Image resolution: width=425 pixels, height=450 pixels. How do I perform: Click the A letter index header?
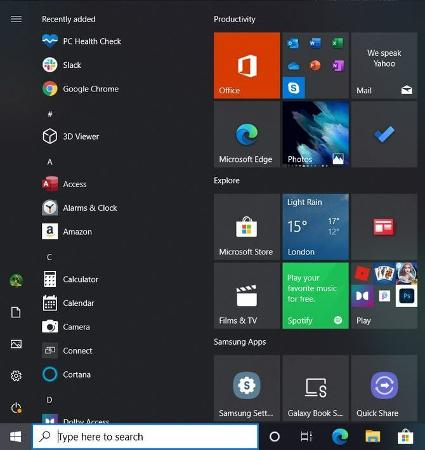[50, 162]
